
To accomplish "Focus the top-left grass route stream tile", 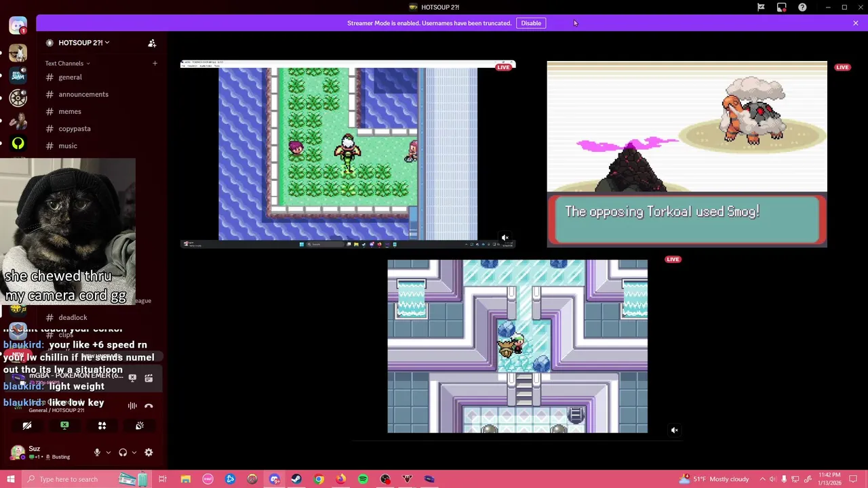I will tap(348, 155).
